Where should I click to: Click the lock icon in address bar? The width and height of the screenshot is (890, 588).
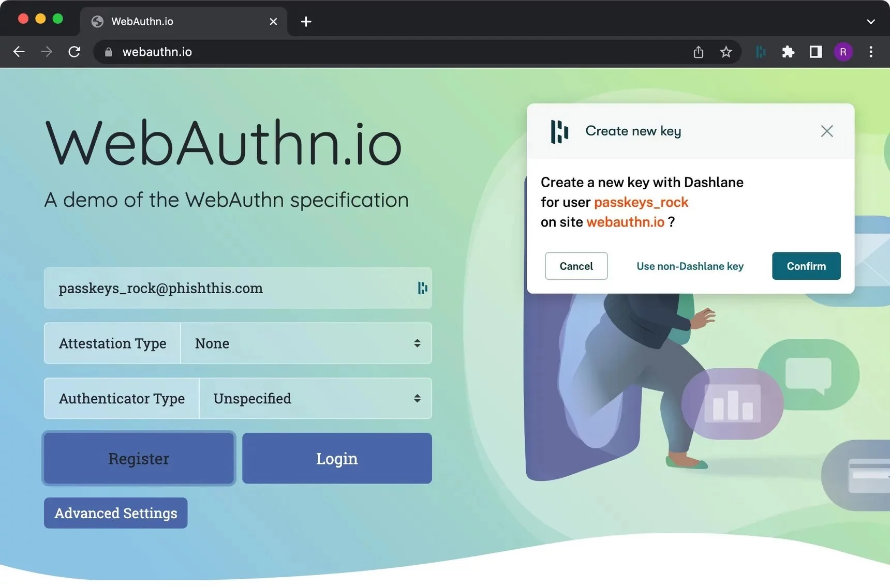pos(108,52)
